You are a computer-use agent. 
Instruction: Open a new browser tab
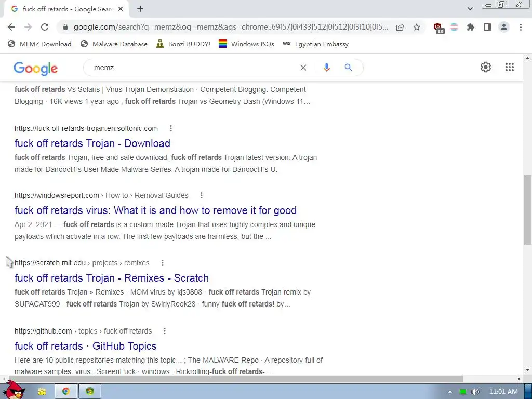click(x=140, y=9)
